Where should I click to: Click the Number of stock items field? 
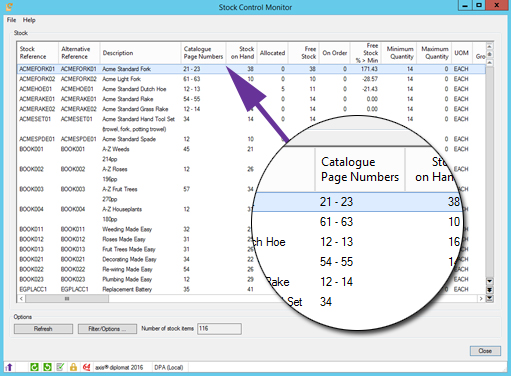219,329
